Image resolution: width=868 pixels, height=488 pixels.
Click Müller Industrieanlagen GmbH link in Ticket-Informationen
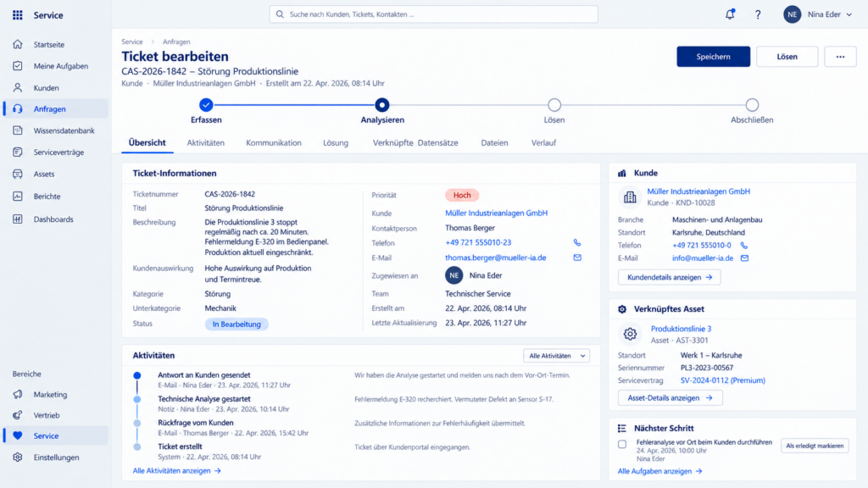(x=496, y=213)
